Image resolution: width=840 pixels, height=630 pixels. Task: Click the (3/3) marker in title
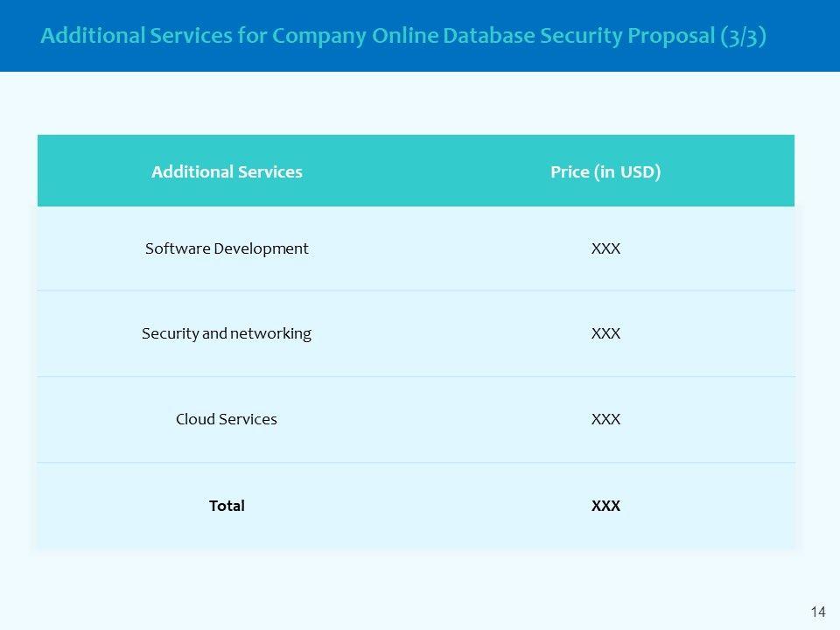tap(742, 37)
